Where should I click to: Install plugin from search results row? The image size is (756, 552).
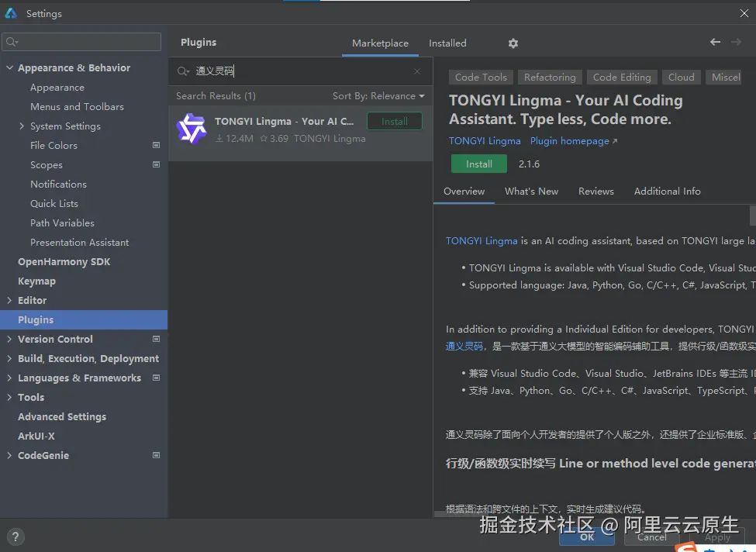395,122
